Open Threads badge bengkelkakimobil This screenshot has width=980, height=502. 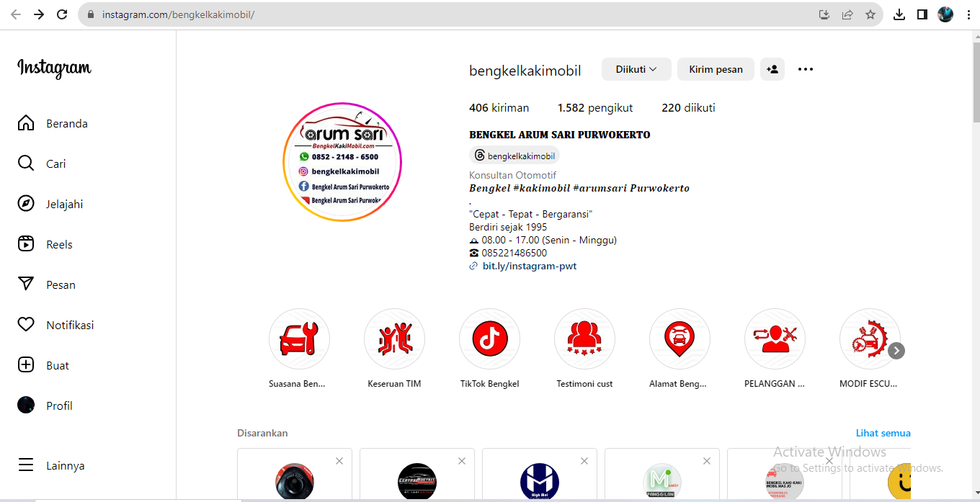(514, 156)
